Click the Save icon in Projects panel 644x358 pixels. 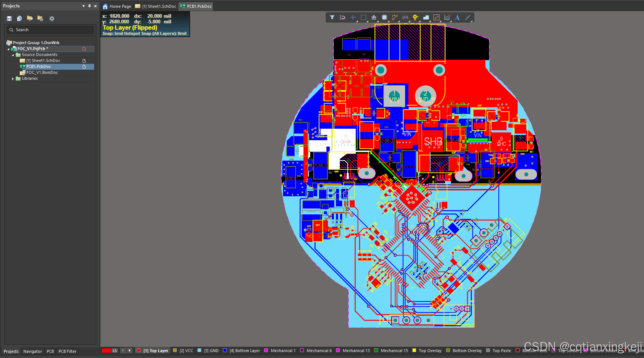(9, 19)
